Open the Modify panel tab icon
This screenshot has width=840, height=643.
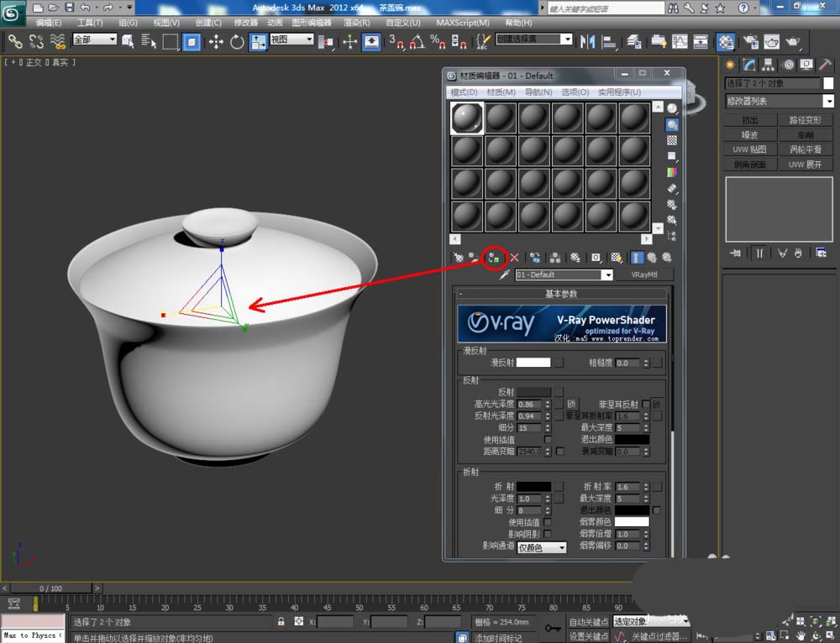click(x=749, y=65)
